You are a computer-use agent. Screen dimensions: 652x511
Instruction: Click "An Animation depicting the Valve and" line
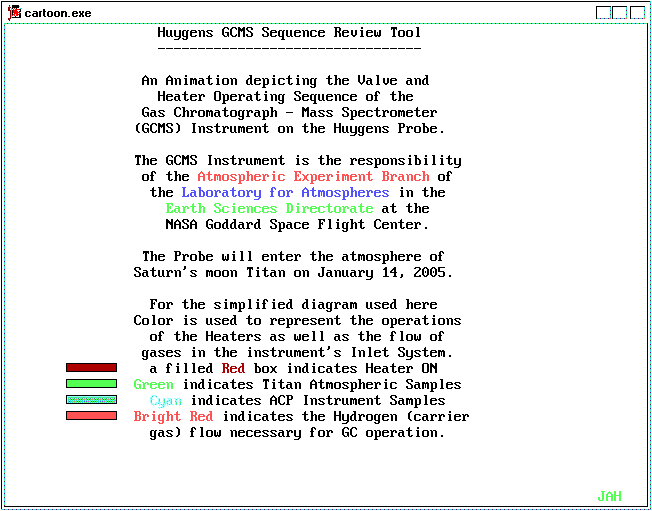pos(285,80)
